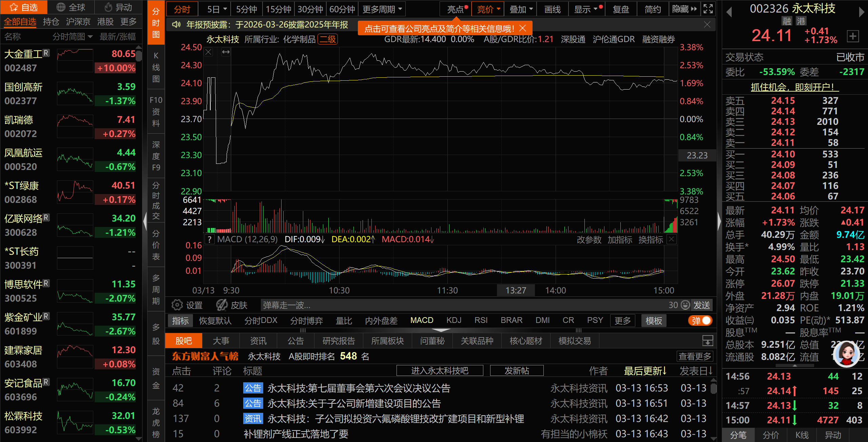Click the emoji smiley icon in the danmaku bar

(686, 305)
